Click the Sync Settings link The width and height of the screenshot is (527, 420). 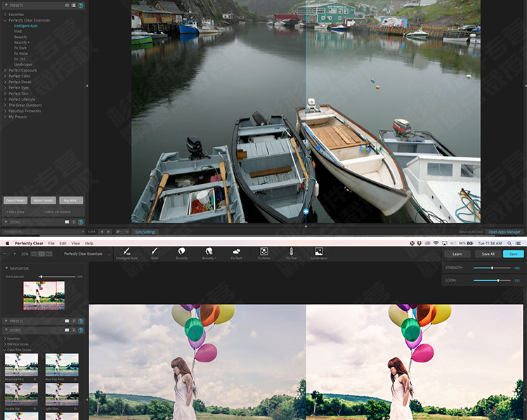[x=145, y=232]
